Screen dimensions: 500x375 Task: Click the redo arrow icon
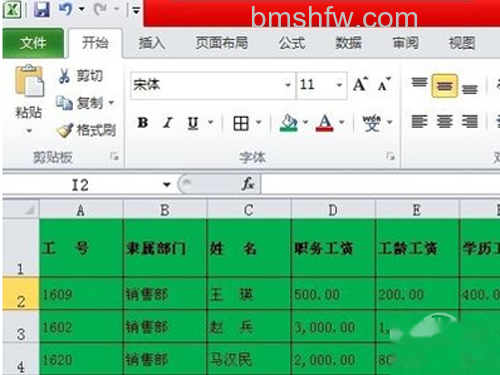100,9
